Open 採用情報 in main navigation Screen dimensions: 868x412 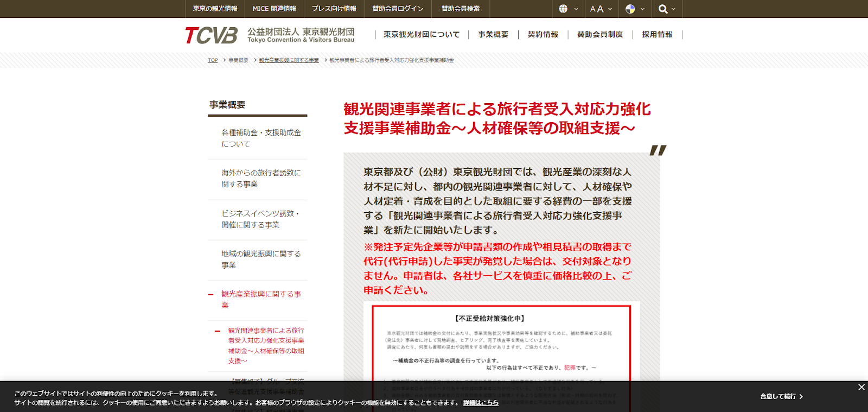click(658, 34)
